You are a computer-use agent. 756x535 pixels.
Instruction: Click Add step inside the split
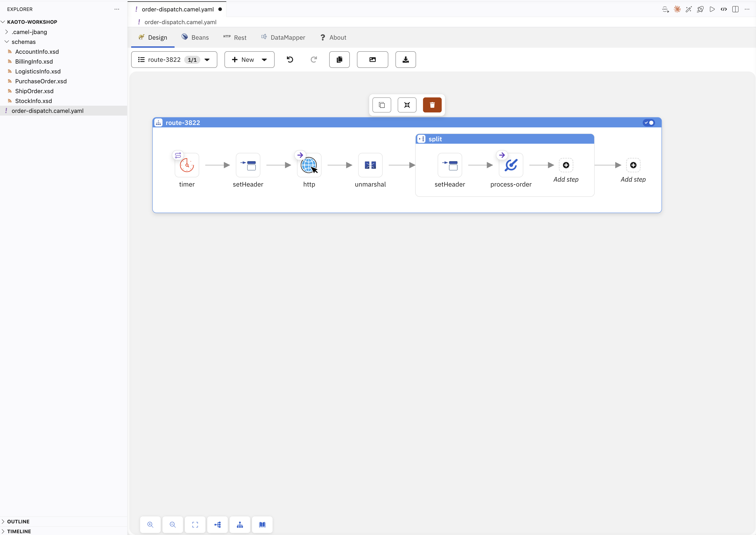[x=566, y=165]
